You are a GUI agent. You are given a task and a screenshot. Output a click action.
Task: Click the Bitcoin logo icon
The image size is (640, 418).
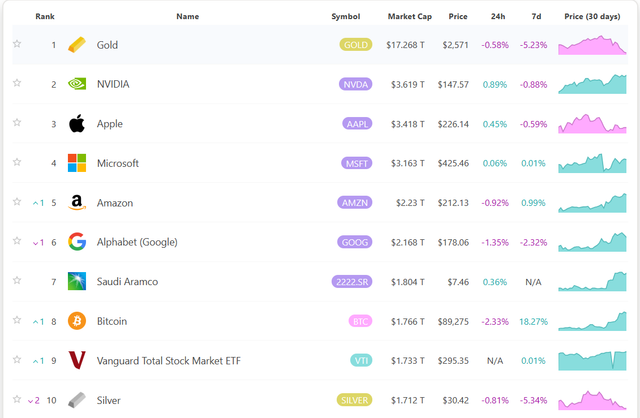[77, 321]
